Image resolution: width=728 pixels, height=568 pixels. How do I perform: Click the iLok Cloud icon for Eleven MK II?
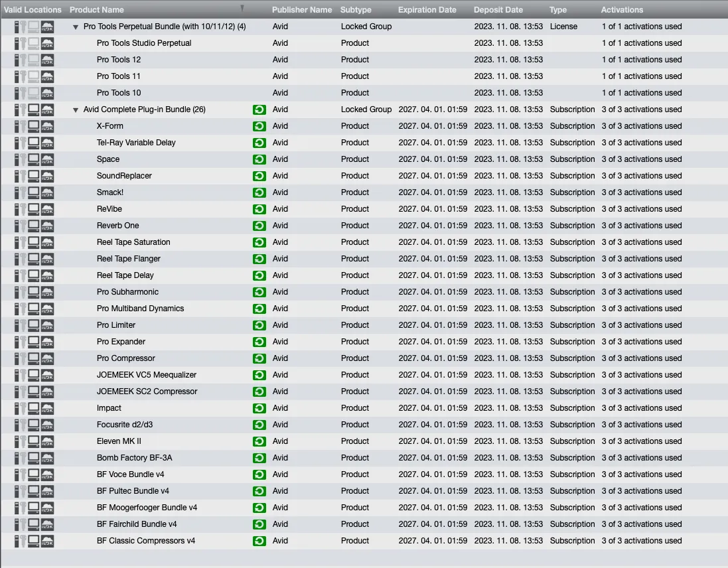pyautogui.click(x=48, y=441)
